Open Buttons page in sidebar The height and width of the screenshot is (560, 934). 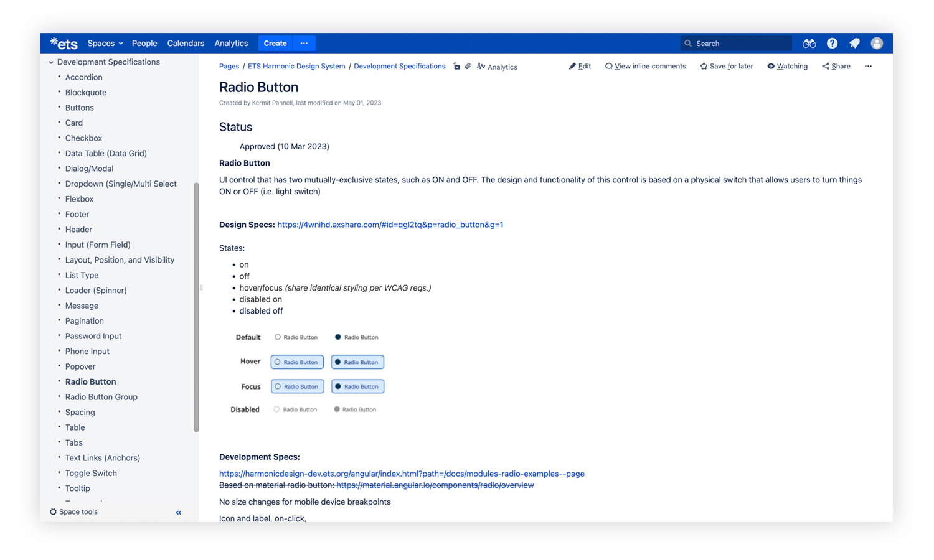pos(79,108)
